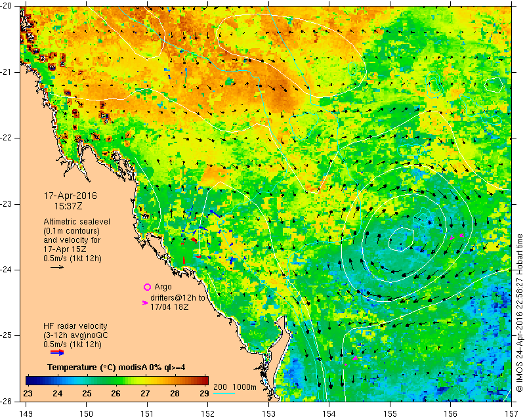
Task: Click the innermost eddy contour near 155E
Action: point(401,239)
